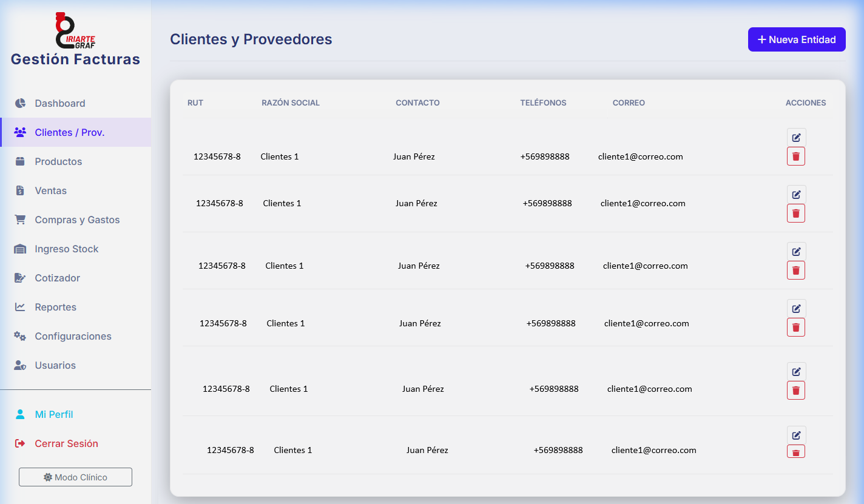The image size is (864, 504).
Task: Delete the second client row
Action: pos(796,213)
